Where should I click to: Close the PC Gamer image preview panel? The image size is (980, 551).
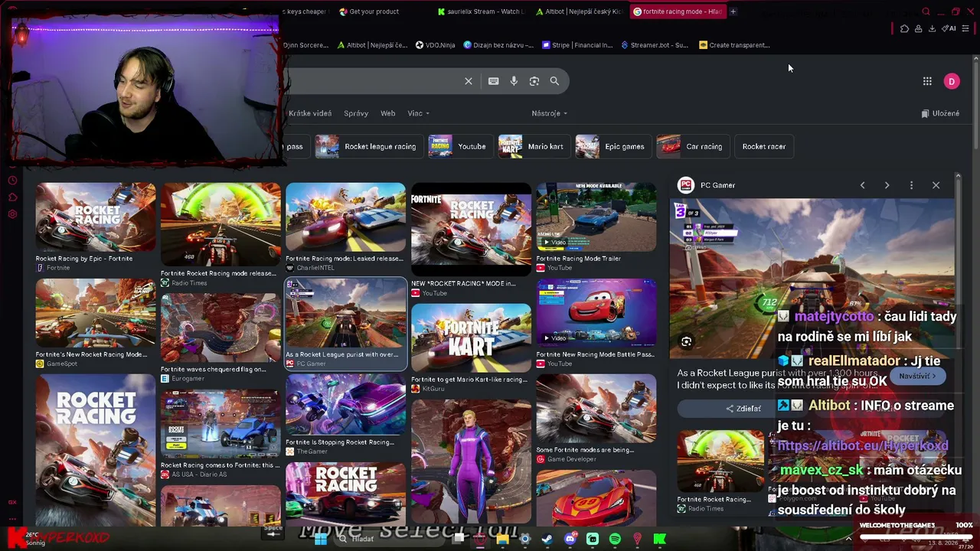936,185
